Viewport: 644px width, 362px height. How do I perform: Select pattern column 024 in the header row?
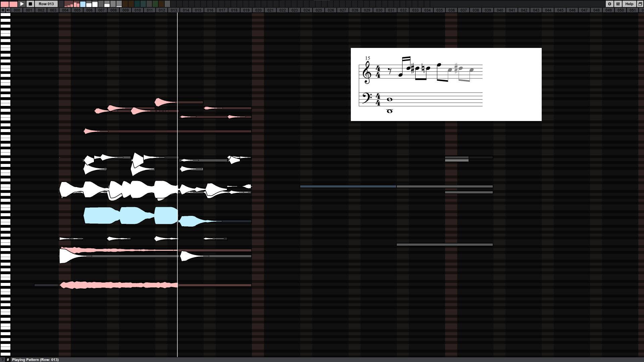point(306,10)
